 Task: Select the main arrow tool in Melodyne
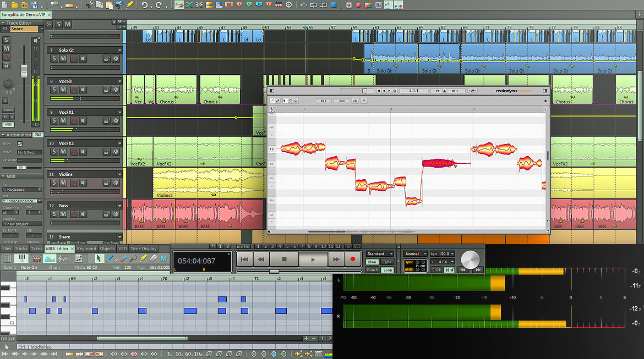pyautogui.click(x=285, y=100)
